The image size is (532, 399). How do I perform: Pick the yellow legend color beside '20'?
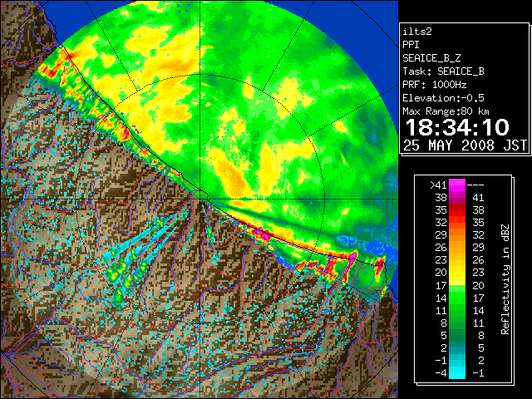pos(457,273)
